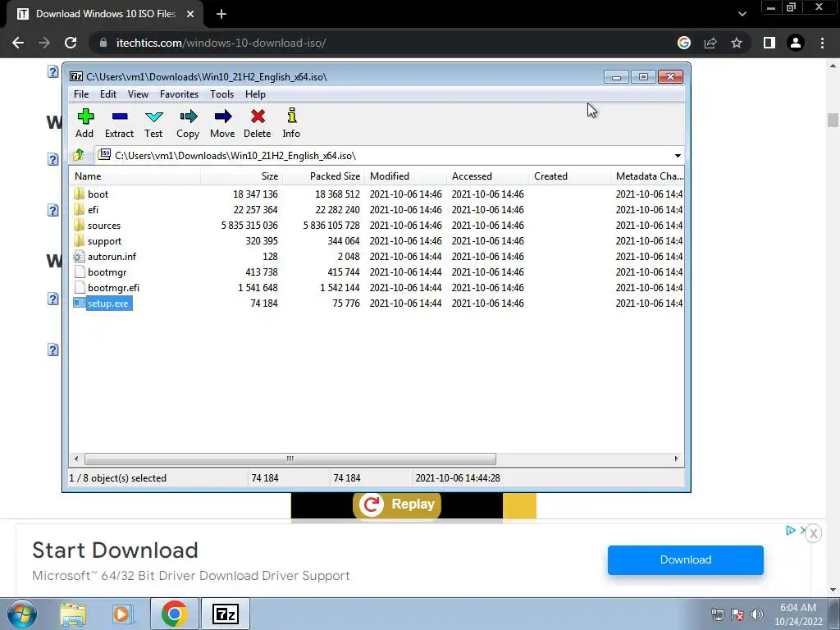
Task: Go up one folder level icon
Action: coord(79,155)
